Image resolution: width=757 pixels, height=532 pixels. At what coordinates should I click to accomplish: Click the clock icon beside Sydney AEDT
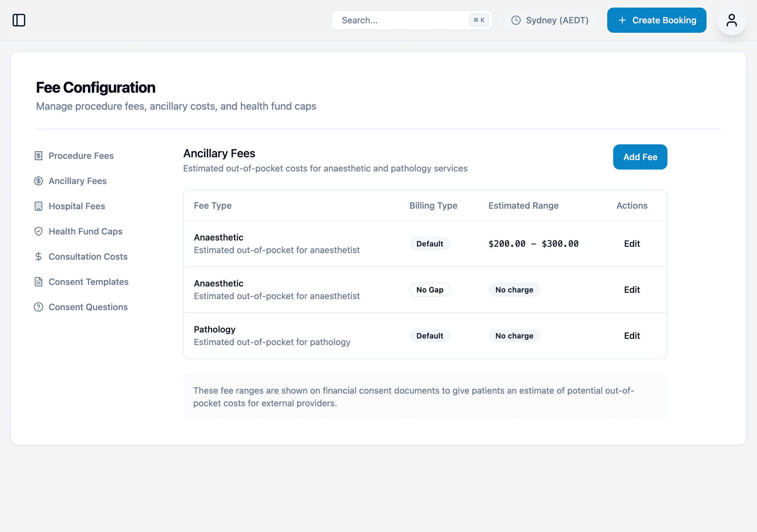coord(516,20)
